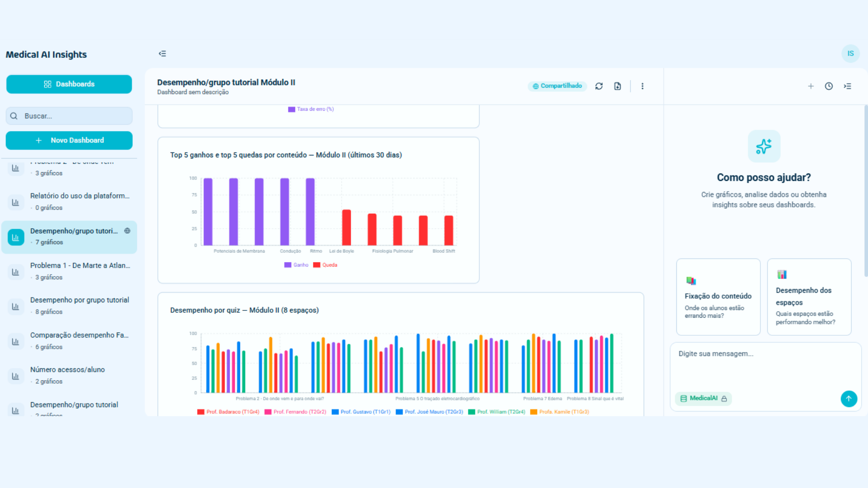Screen dimensions: 868x488
Task: Open Desempenho por grupo tutorial dashboard
Action: tap(69, 306)
